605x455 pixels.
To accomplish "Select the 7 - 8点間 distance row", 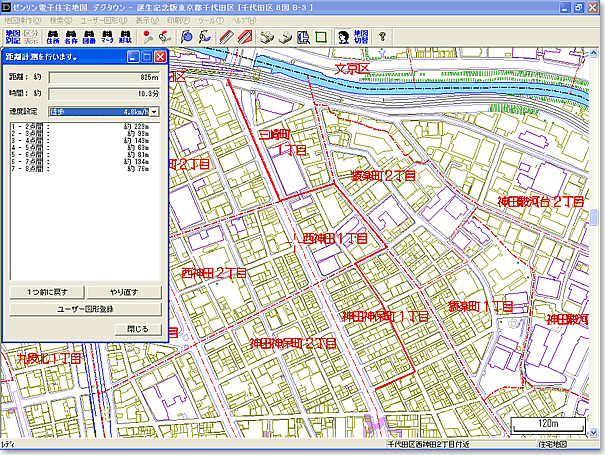I will (80, 169).
